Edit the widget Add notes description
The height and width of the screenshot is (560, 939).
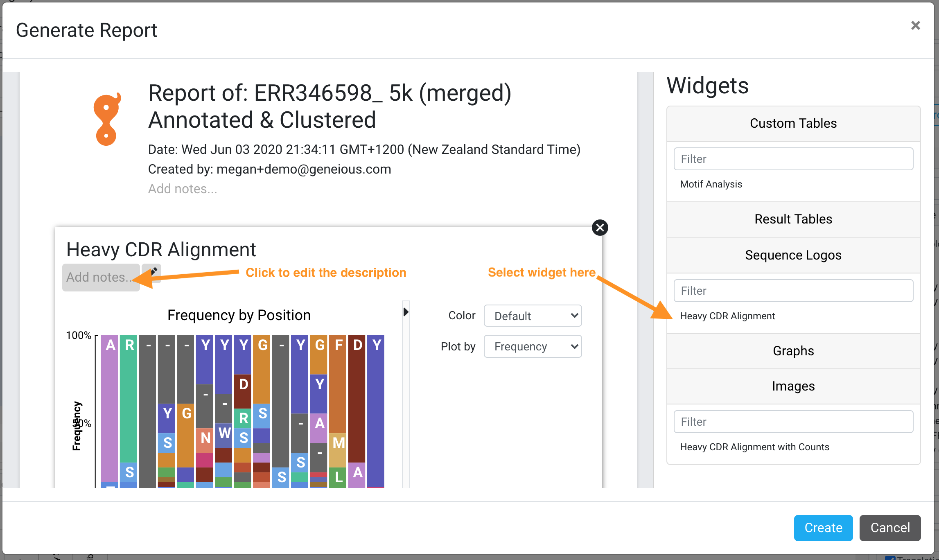[101, 277]
